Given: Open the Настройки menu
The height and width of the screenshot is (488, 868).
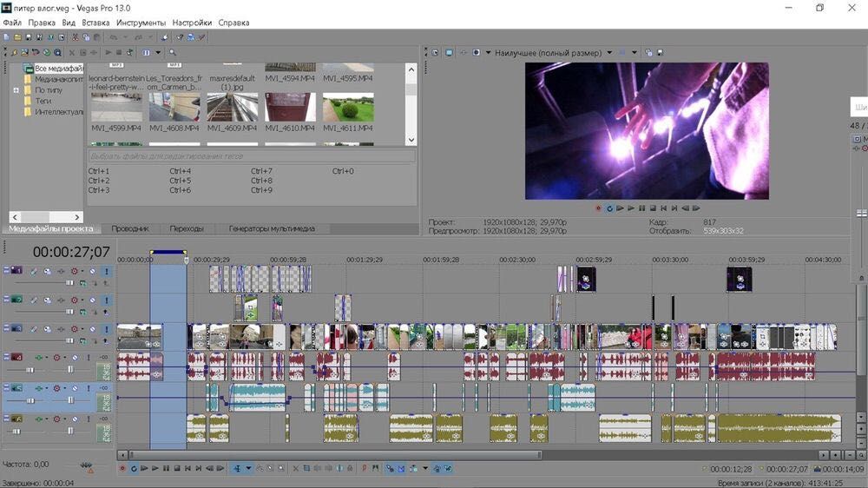Looking at the screenshot, I should (192, 23).
